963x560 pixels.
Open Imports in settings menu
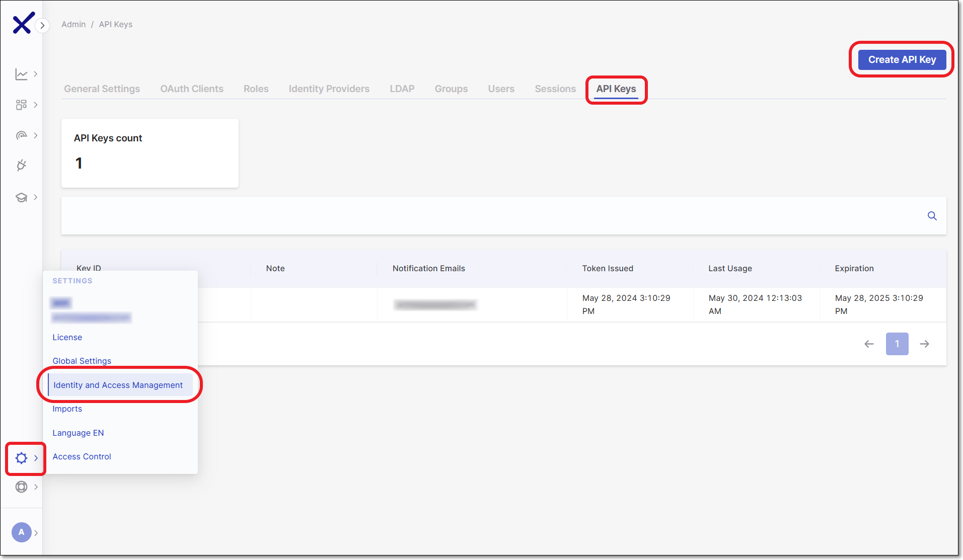click(67, 409)
